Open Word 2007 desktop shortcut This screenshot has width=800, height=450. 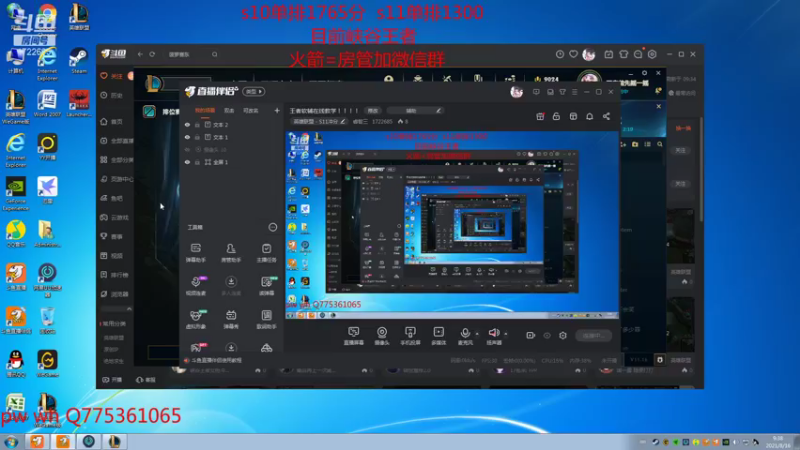pos(47,104)
